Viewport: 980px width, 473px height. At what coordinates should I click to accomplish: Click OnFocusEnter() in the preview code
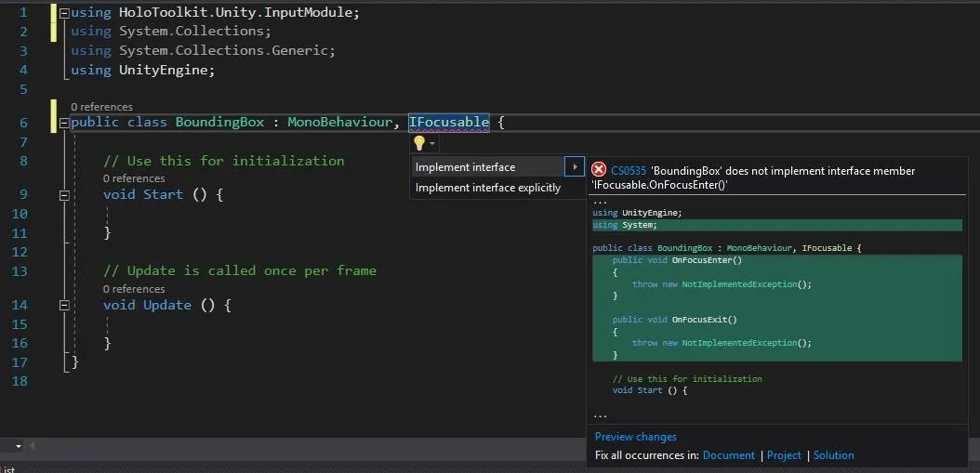tap(707, 260)
